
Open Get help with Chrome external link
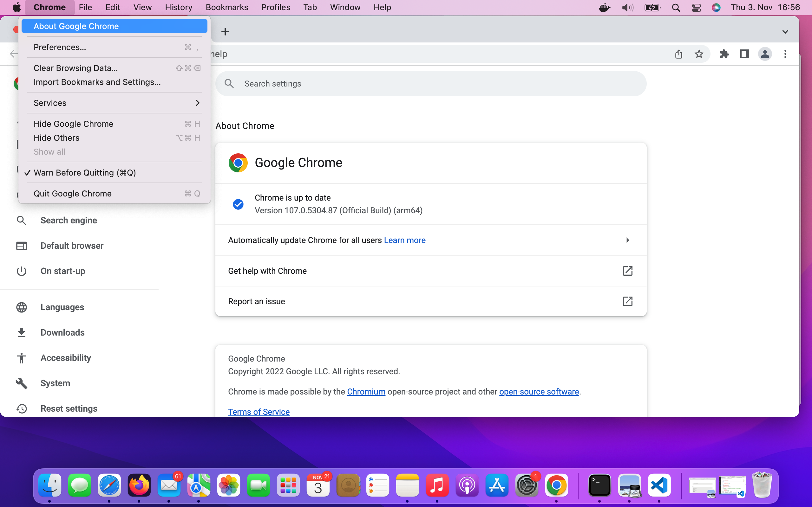pyautogui.click(x=627, y=271)
